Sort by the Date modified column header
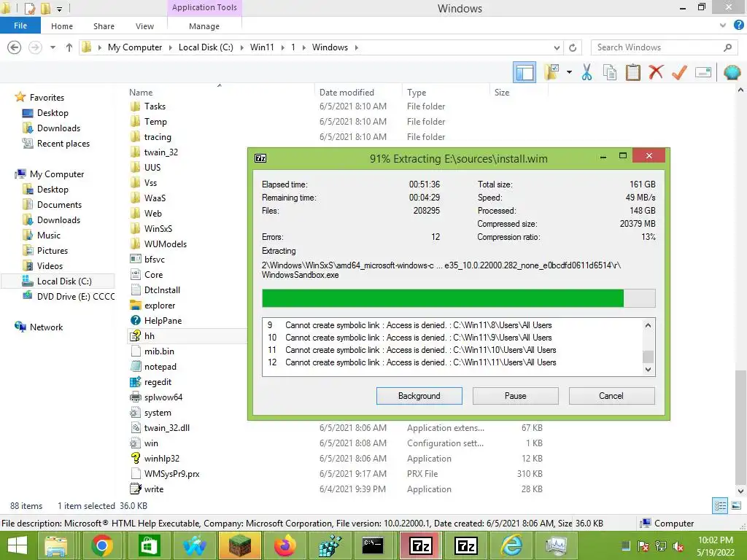Viewport: 747px width, 560px height. click(x=347, y=93)
